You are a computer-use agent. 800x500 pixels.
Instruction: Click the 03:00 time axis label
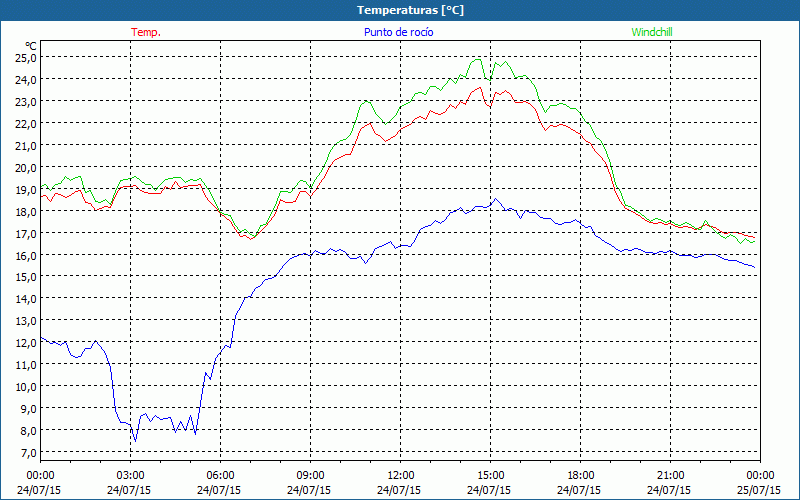tap(130, 476)
